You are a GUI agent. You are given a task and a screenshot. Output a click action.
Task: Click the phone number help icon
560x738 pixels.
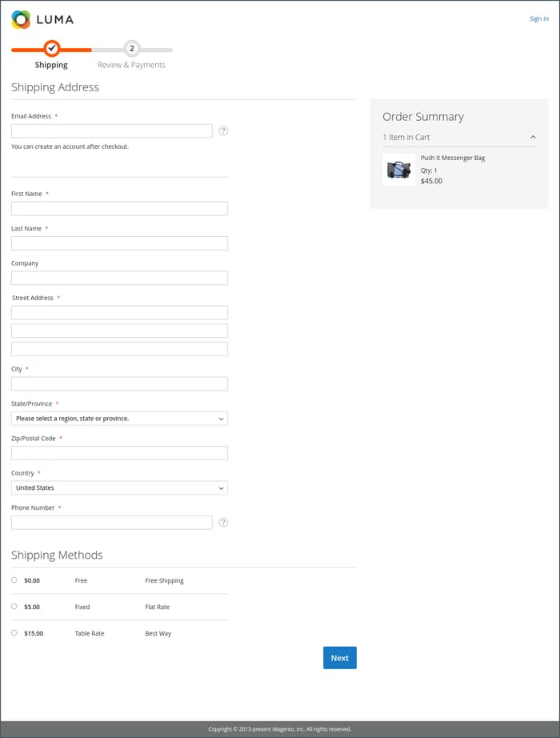(x=223, y=522)
